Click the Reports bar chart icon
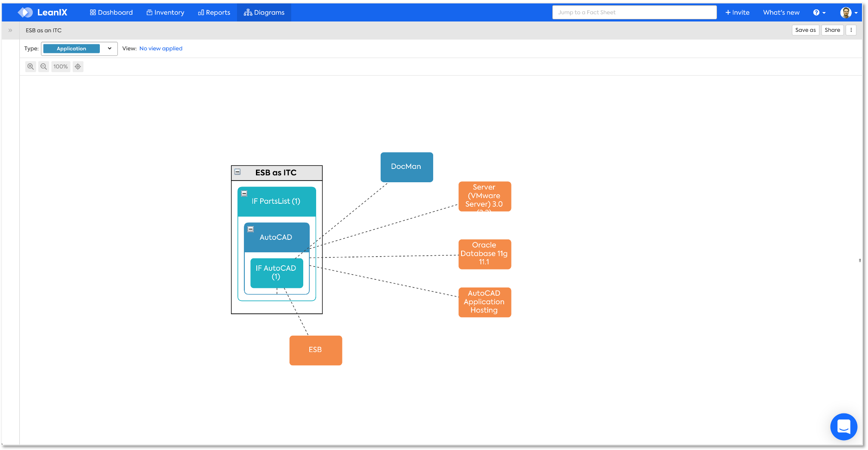 201,12
